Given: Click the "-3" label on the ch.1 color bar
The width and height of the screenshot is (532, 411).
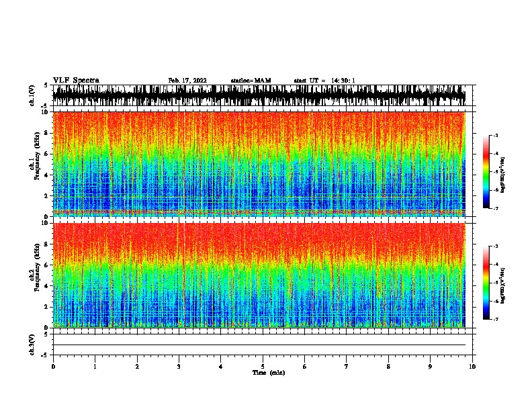Looking at the screenshot, I should tap(496, 135).
